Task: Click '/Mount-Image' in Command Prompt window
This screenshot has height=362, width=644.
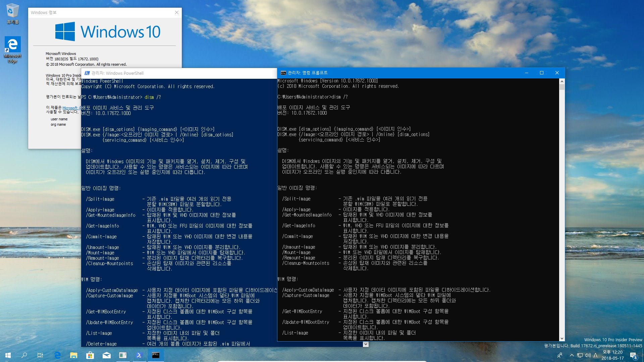Action: (x=296, y=252)
